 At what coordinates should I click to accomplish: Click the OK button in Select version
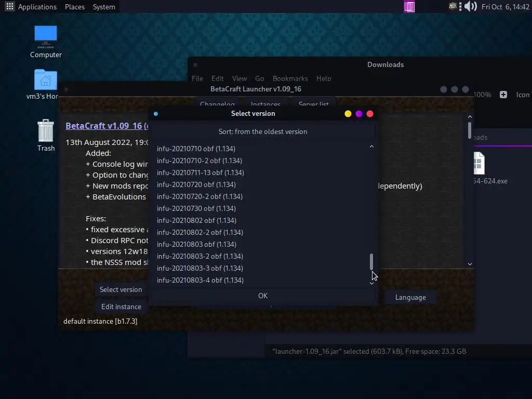click(x=263, y=296)
